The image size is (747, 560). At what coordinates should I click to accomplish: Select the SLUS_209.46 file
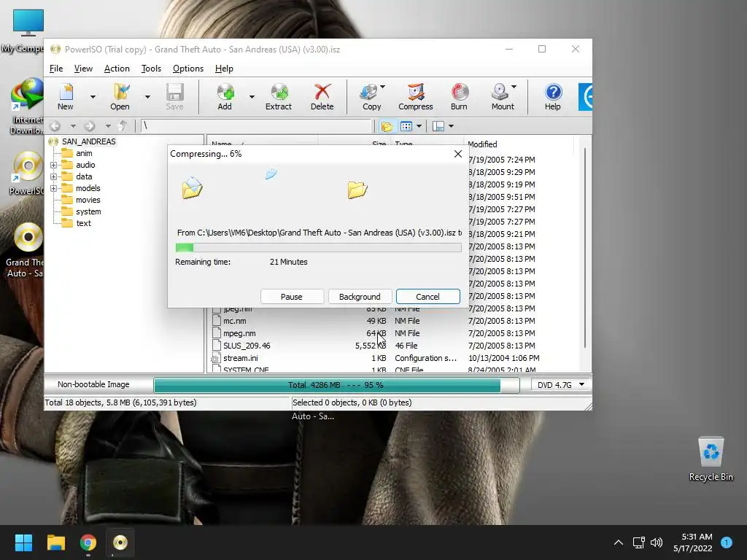coord(247,346)
